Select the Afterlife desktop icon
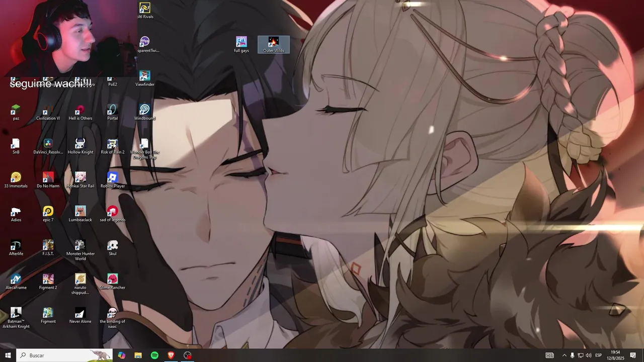644x362 pixels. point(16,248)
